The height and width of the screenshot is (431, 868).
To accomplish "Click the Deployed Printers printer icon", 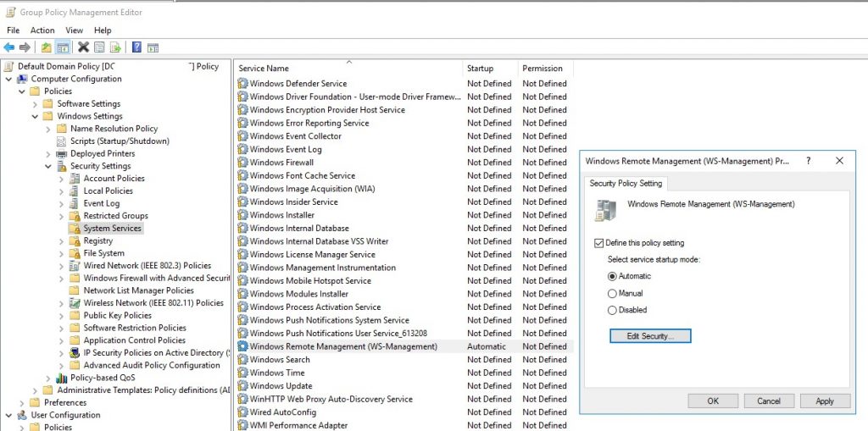I will 62,154.
